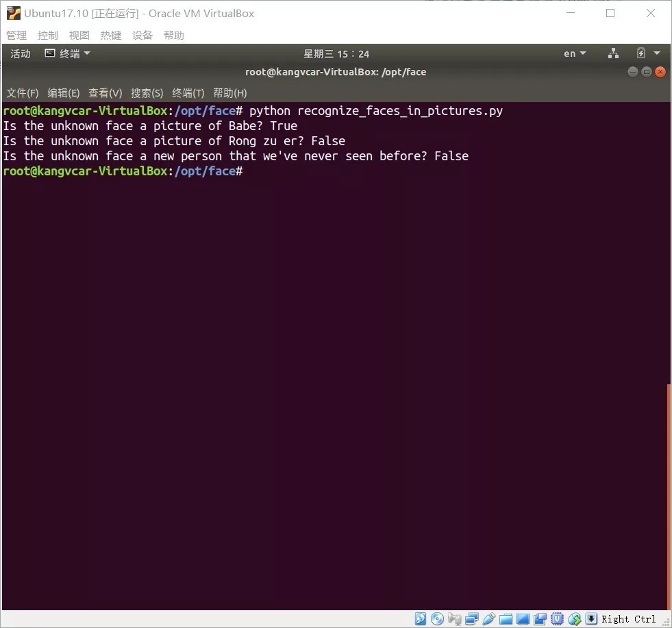Click the 'never seen before? False' output line

pyautogui.click(x=236, y=156)
